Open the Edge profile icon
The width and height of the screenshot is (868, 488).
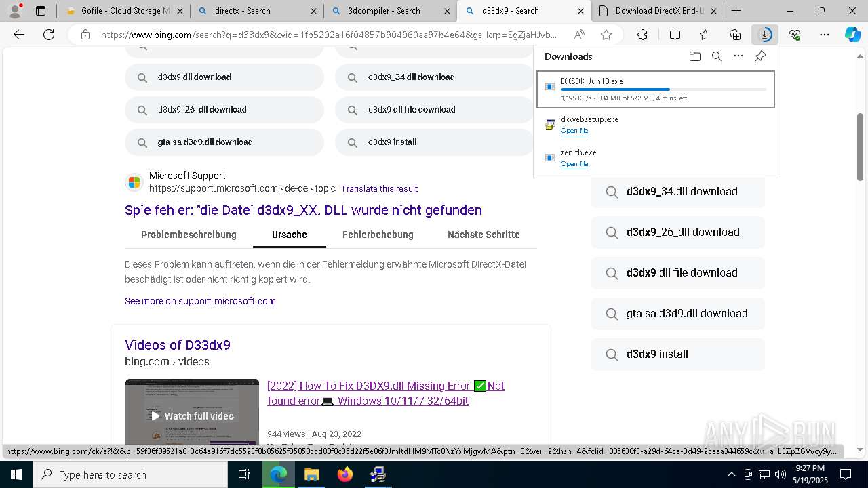click(x=14, y=10)
